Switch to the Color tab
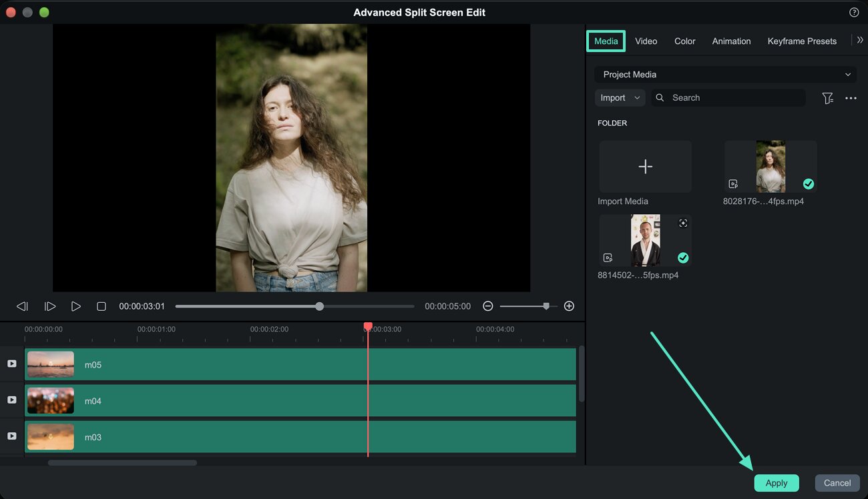 pyautogui.click(x=685, y=41)
